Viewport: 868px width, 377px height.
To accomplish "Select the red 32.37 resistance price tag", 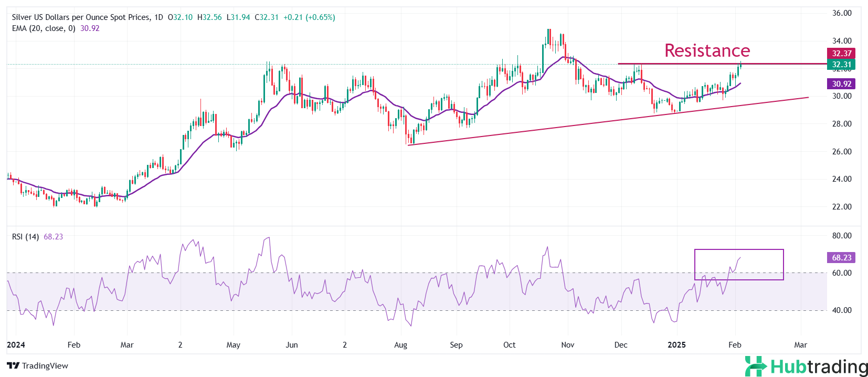I will (x=841, y=53).
